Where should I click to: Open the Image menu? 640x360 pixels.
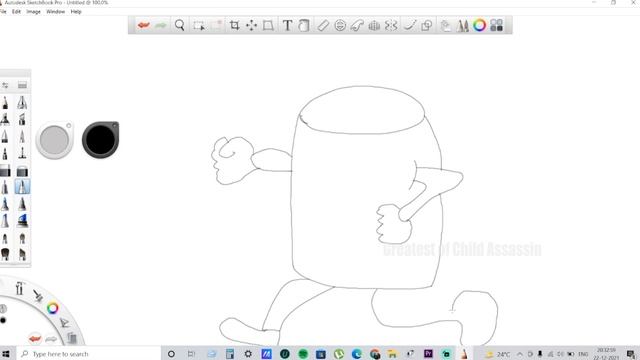(33, 12)
